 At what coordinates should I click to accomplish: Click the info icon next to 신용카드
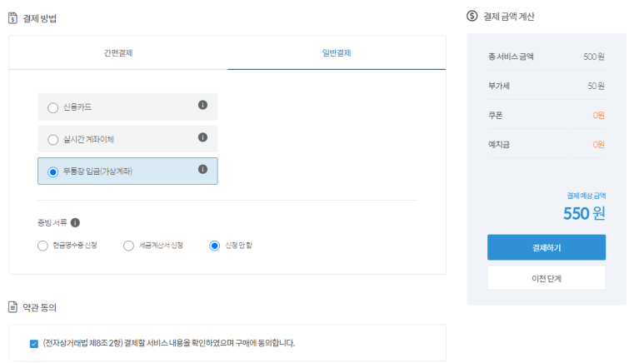click(x=202, y=105)
